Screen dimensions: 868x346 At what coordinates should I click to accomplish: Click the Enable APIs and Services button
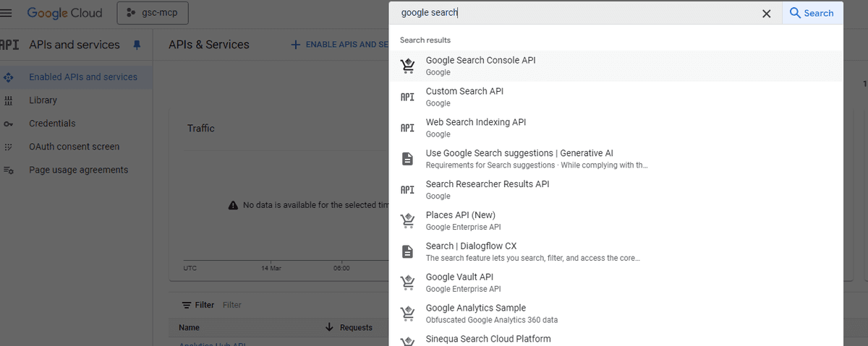click(340, 45)
